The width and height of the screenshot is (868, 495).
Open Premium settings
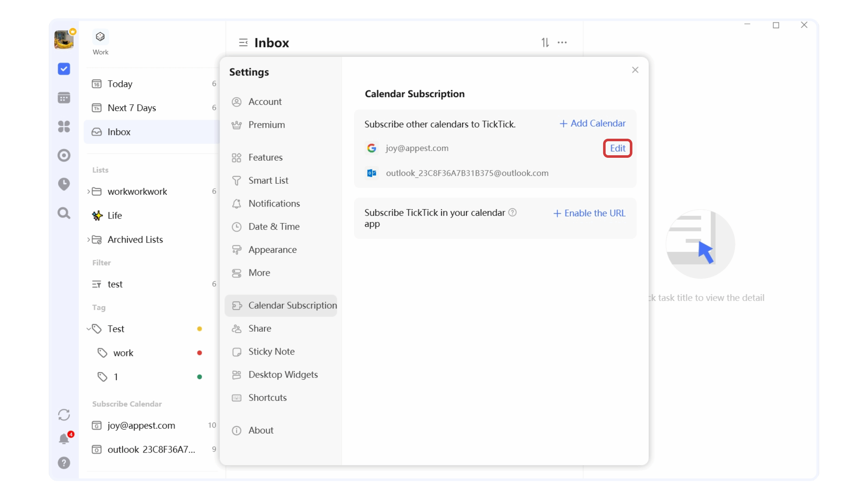click(x=281, y=125)
